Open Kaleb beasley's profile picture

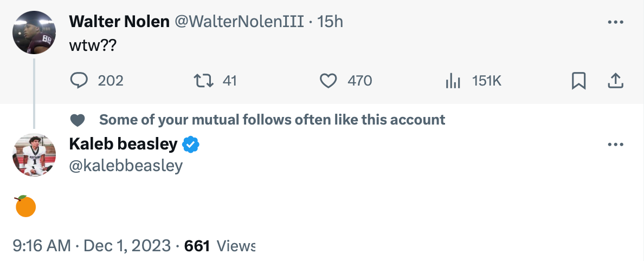pyautogui.click(x=34, y=155)
